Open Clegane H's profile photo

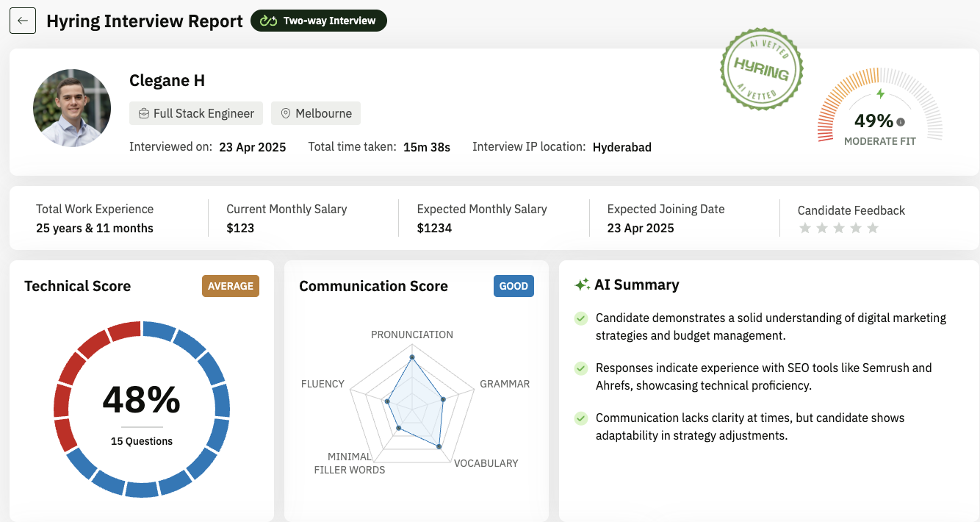(x=72, y=108)
